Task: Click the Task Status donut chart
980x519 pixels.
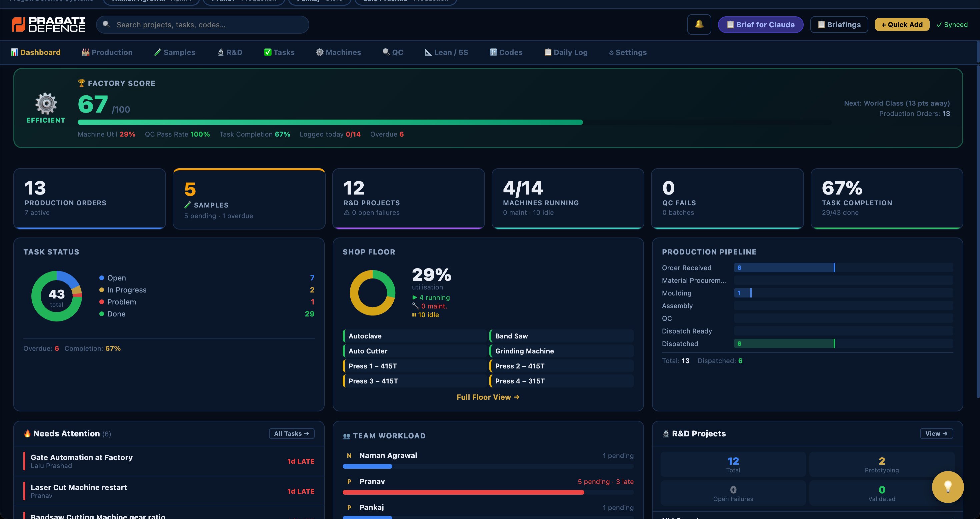Action: [57, 296]
